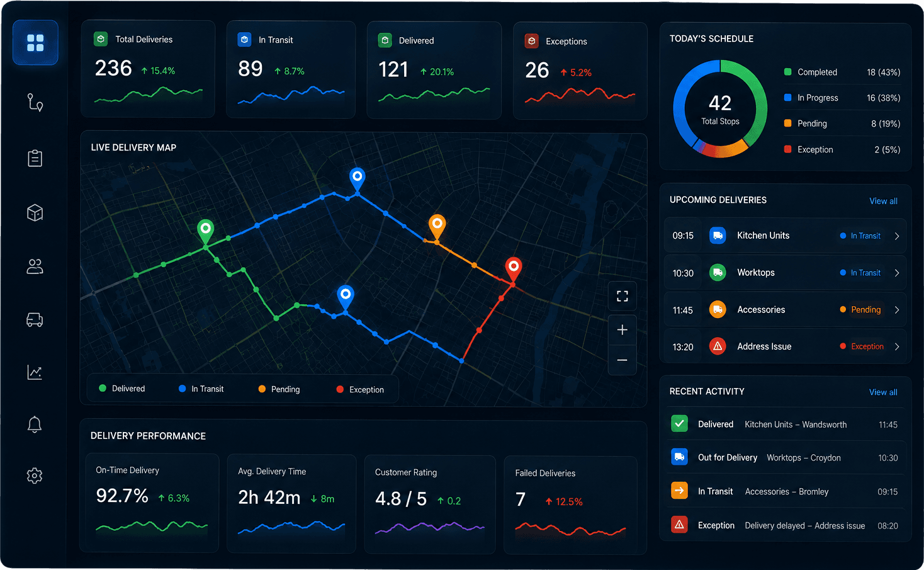Open the Customer Rating performance card
924x570 pixels.
430,504
